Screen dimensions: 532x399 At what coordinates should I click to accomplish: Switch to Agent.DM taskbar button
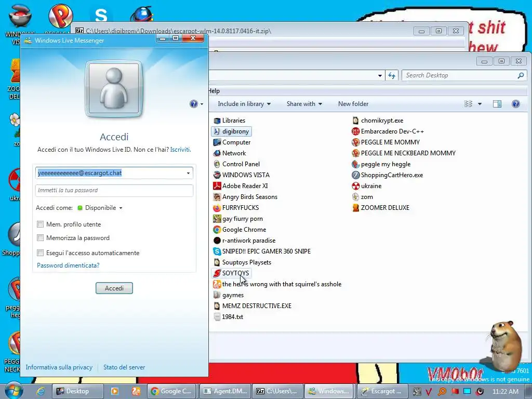[225, 391]
